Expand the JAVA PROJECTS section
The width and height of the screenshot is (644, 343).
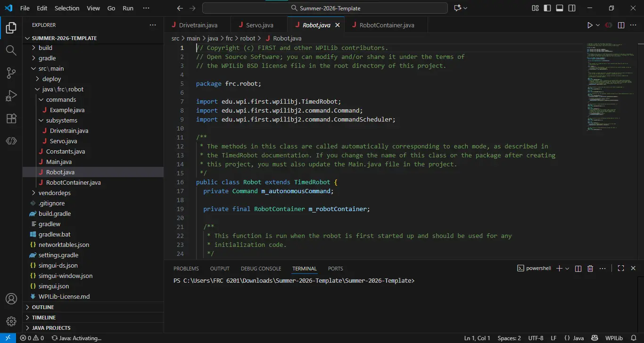[93, 328]
